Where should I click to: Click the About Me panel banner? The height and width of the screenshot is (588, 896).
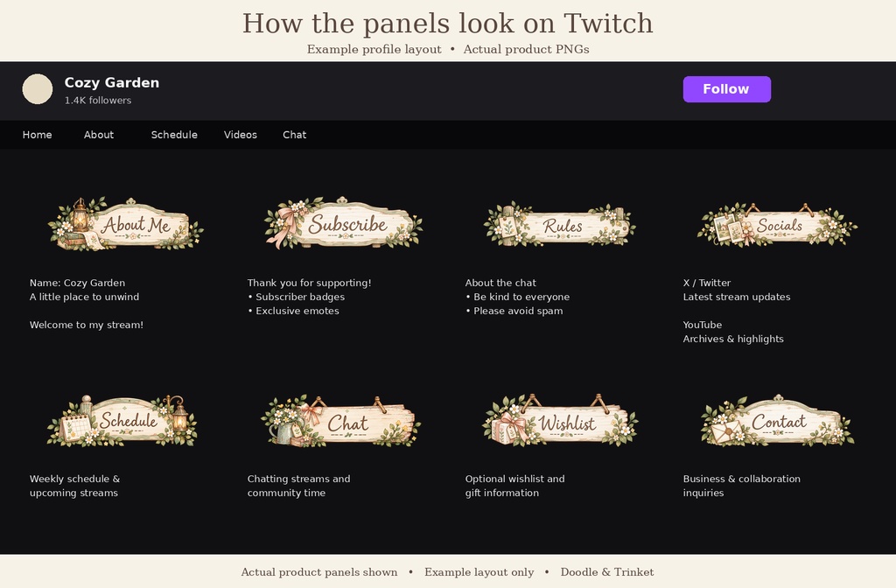pyautogui.click(x=125, y=224)
